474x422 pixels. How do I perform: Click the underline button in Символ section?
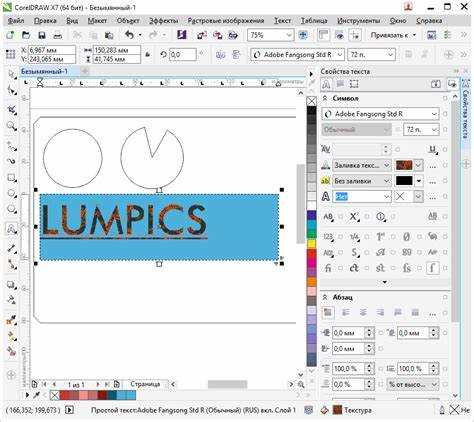click(433, 150)
